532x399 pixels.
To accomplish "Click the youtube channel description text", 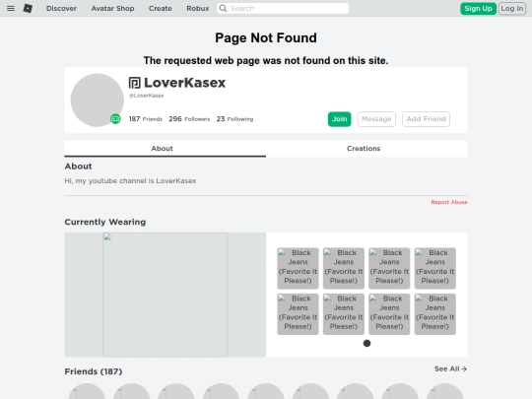I will [x=130, y=181].
